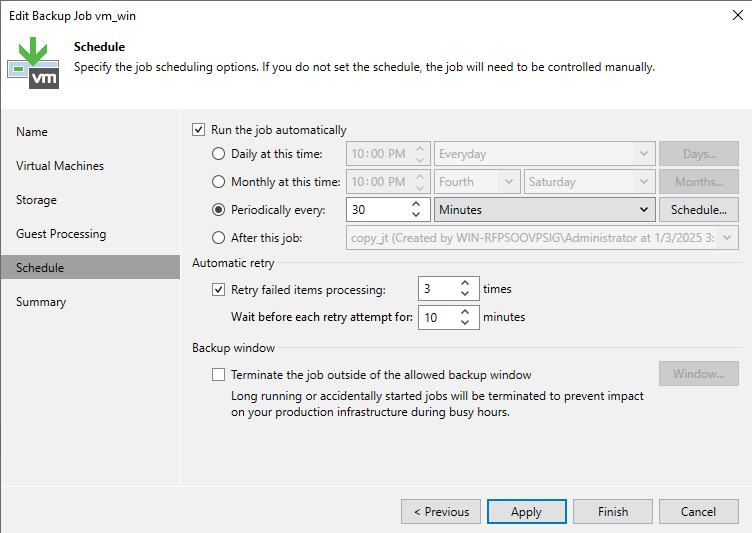The width and height of the screenshot is (752, 533).
Task: Toggle Retry failed items processing checkbox
Action: 219,290
